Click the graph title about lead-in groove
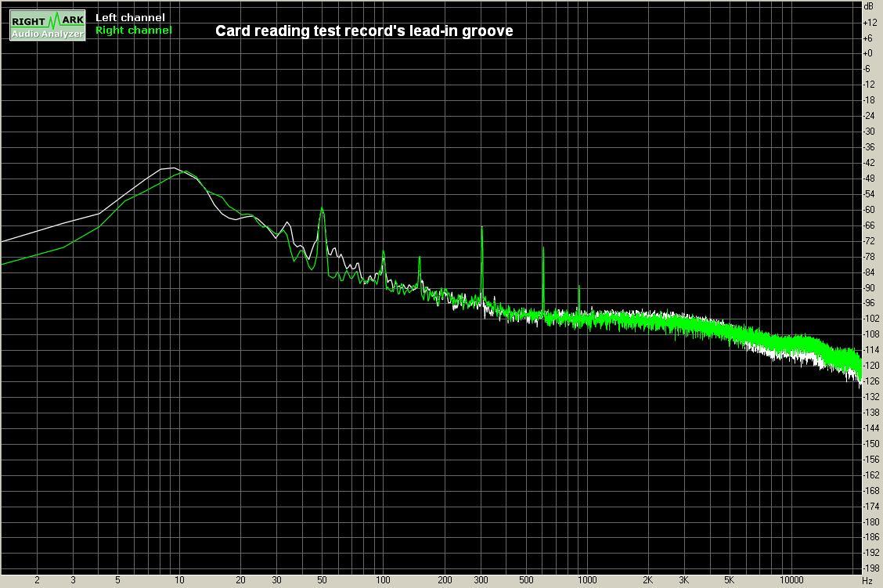Screen dimensions: 883x588 pos(364,31)
